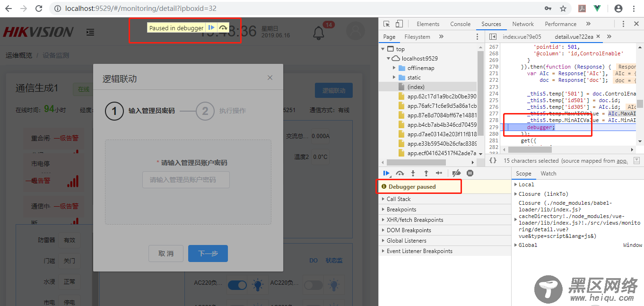This screenshot has width=644, height=306.
Task: Step into next function call
Action: (x=413, y=173)
